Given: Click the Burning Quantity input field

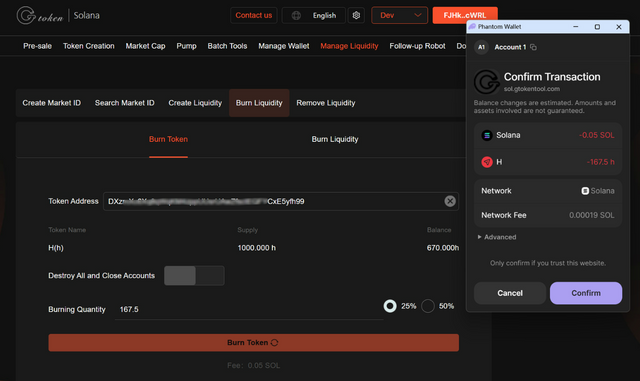Looking at the screenshot, I should [x=249, y=310].
